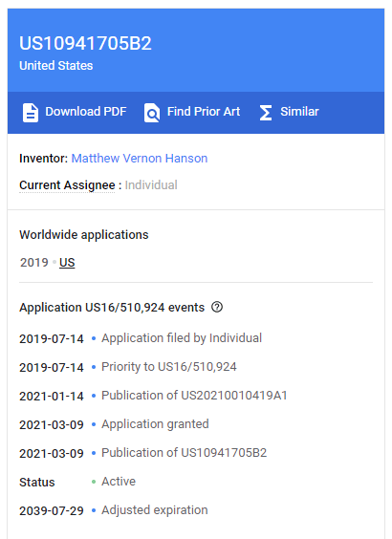
Task: Click the Priority to US16/510,924 event
Action: 169,367
